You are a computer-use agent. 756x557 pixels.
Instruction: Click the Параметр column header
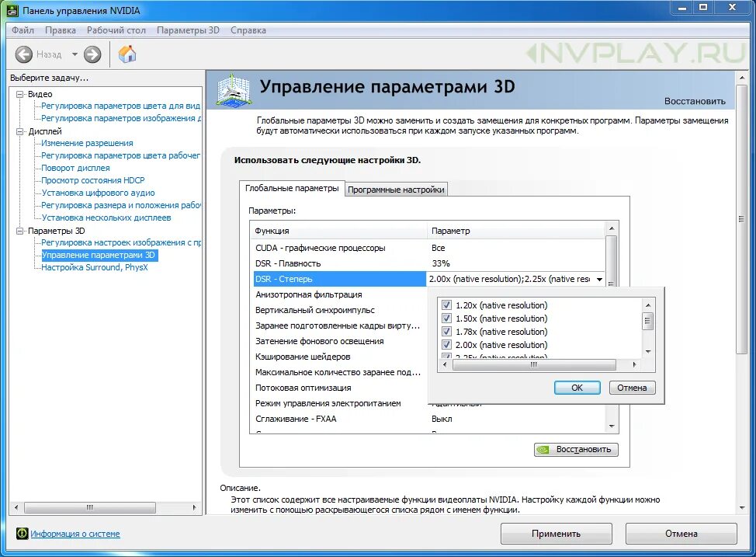click(x=516, y=231)
